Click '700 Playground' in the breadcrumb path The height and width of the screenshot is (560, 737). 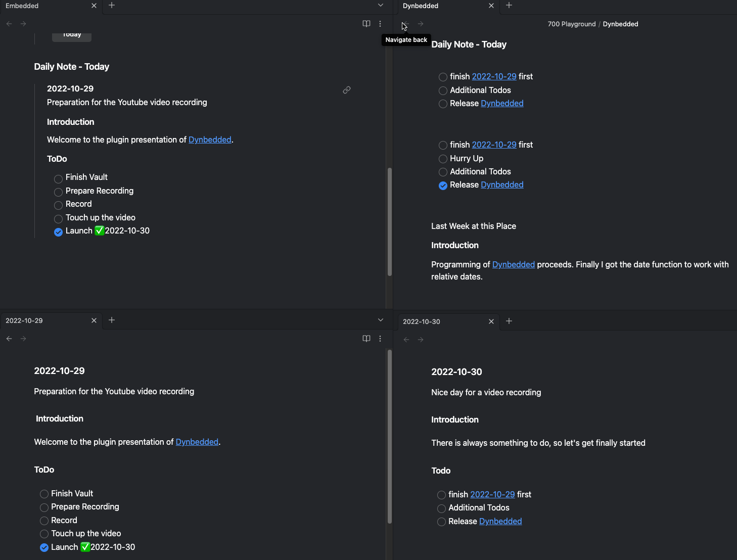pyautogui.click(x=572, y=24)
